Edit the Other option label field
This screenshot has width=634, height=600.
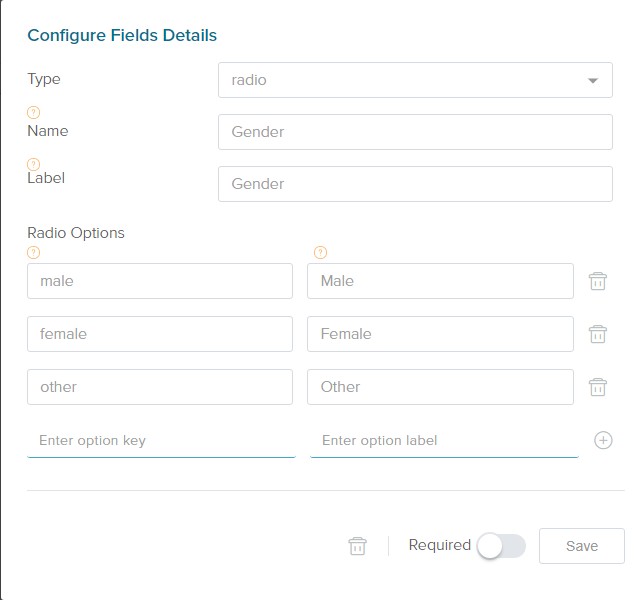pyautogui.click(x=440, y=387)
